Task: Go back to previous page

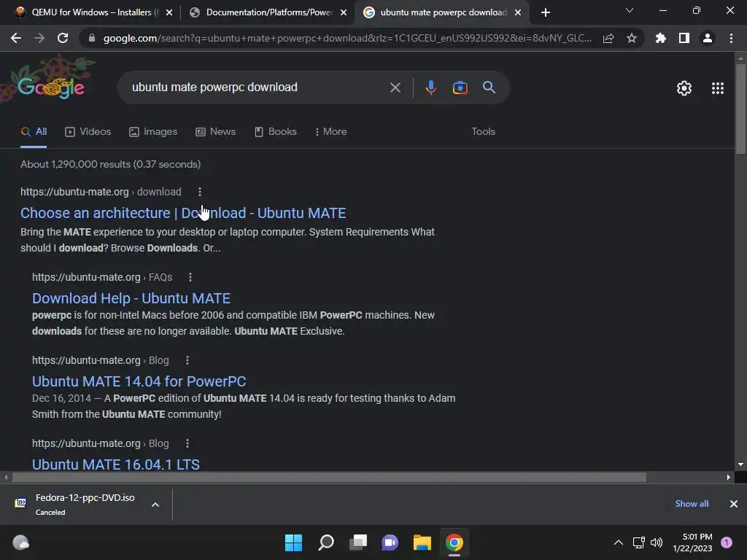Action: point(16,38)
